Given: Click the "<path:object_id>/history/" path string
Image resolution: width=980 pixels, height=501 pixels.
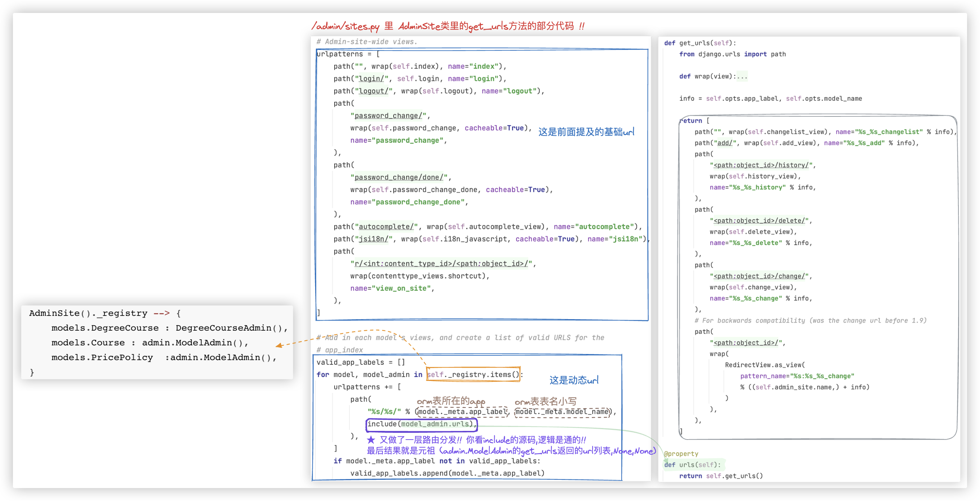Looking at the screenshot, I should (761, 165).
